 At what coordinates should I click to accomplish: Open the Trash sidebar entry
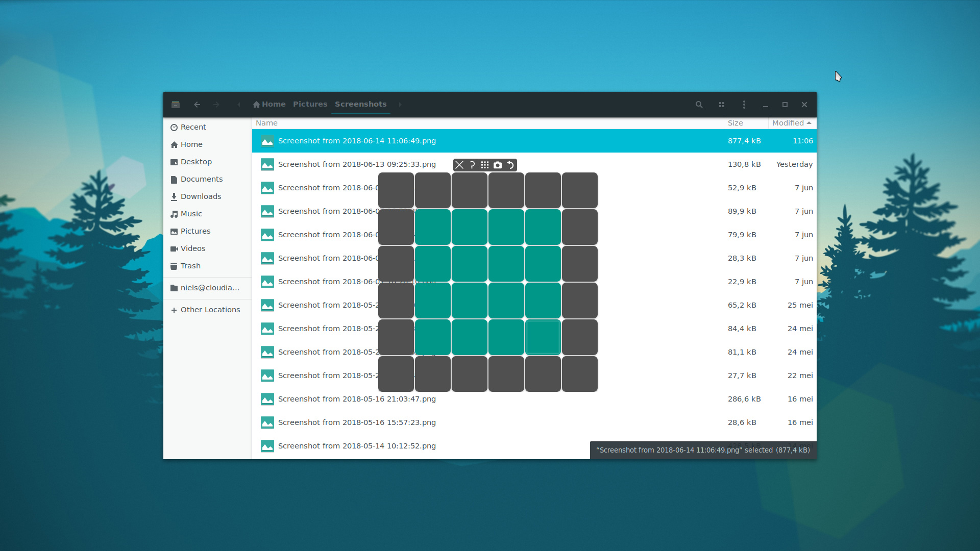tap(190, 266)
